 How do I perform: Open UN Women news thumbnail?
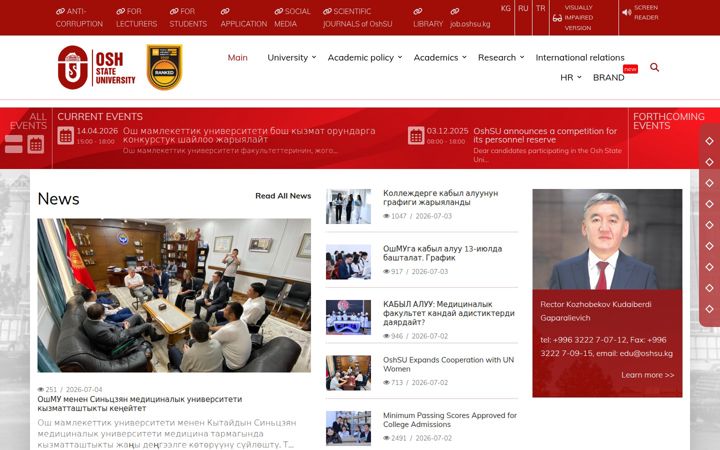click(x=349, y=373)
